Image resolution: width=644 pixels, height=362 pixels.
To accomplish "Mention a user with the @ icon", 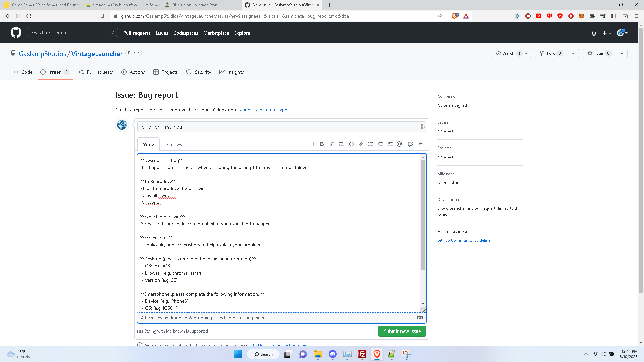I will 399,144.
